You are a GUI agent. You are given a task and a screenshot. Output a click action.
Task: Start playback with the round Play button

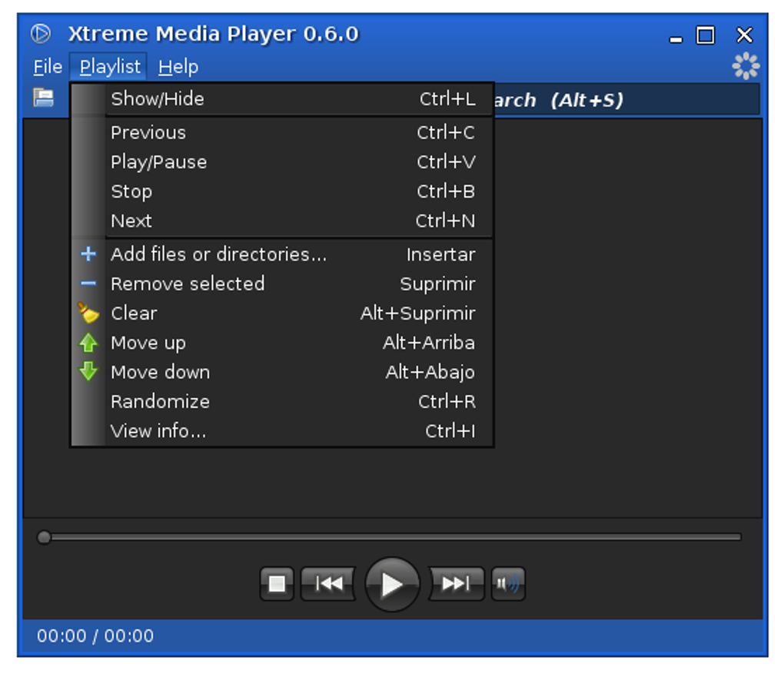click(392, 584)
